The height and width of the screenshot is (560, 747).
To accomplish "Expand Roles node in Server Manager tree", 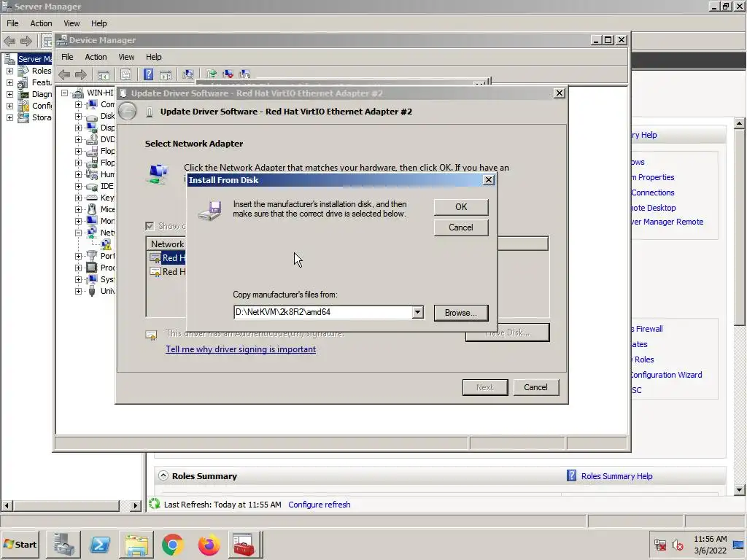I will click(9, 71).
